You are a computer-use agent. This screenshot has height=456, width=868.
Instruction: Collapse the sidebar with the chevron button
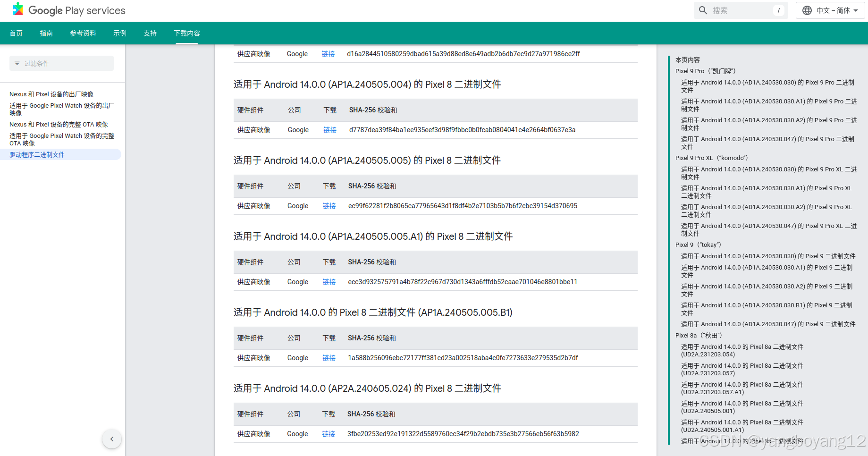tap(112, 439)
